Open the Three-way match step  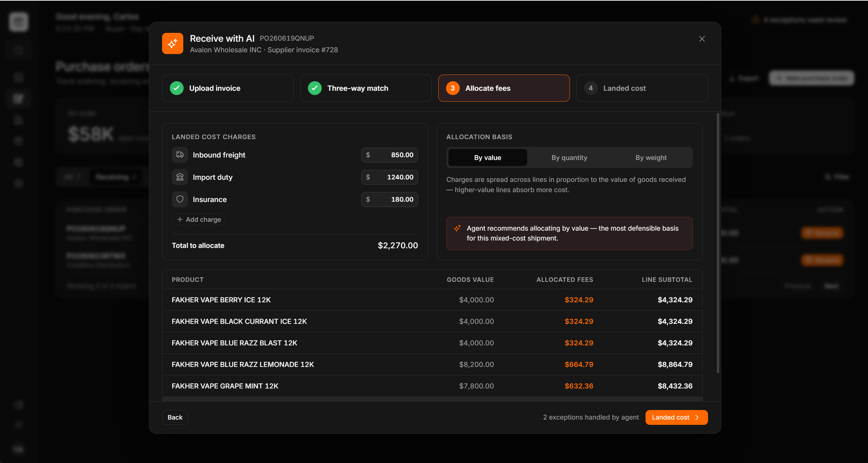click(366, 88)
